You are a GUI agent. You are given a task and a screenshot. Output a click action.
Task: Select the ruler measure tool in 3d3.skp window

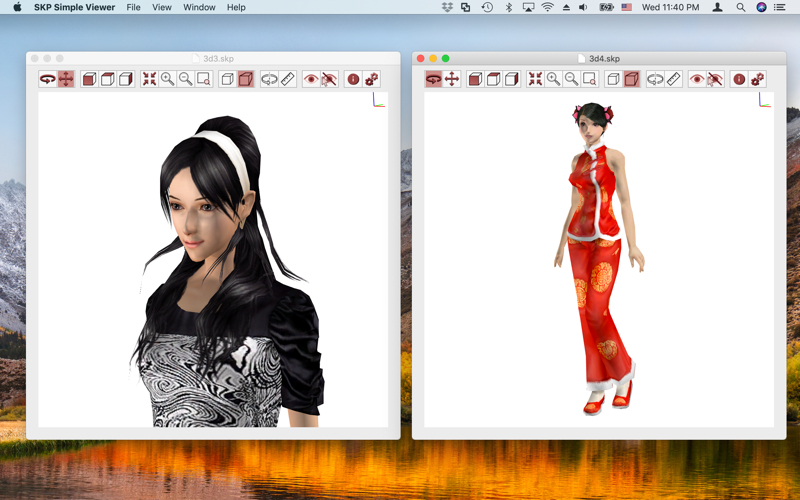[288, 79]
